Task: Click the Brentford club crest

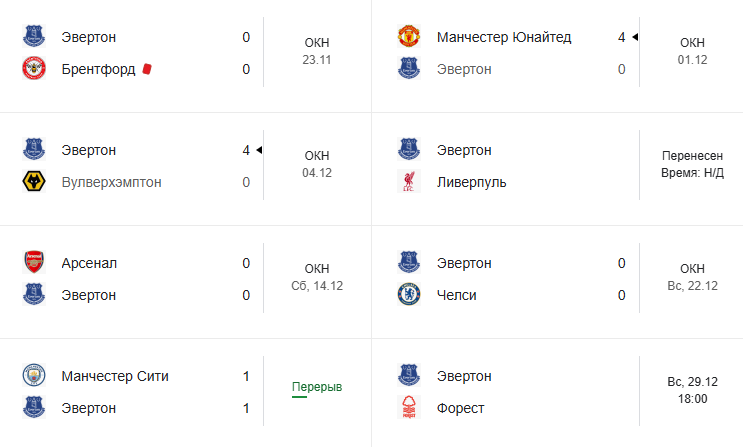Action: coord(34,69)
